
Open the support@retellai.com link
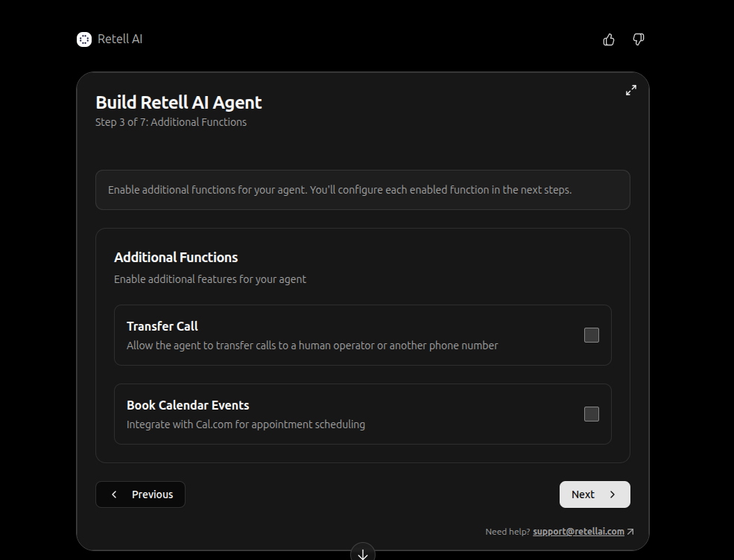tap(578, 532)
